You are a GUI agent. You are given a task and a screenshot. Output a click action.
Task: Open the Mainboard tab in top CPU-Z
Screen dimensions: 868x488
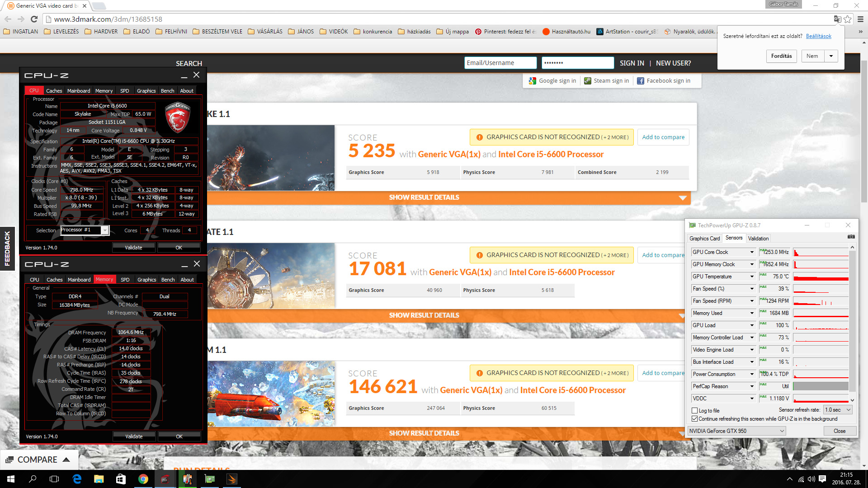pos(79,91)
